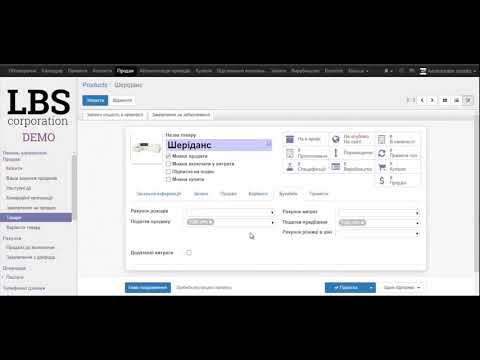Select highlighted 'Товари' in the sidebar
This screenshot has width=480, height=360.
pos(36,217)
